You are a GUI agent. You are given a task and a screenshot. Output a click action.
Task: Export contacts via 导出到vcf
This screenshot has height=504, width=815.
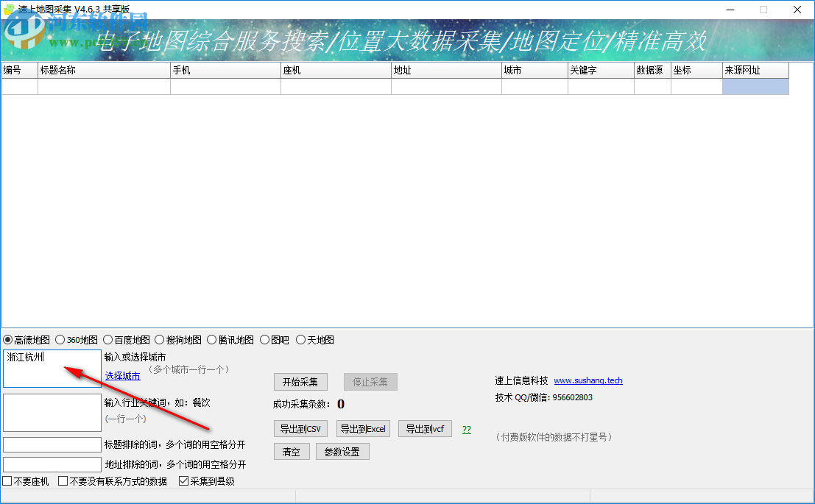[425, 428]
